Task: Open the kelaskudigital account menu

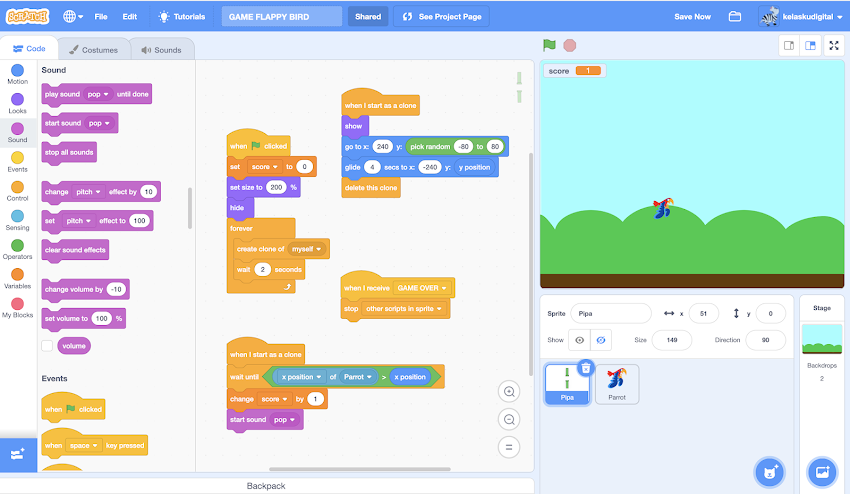Action: click(801, 16)
